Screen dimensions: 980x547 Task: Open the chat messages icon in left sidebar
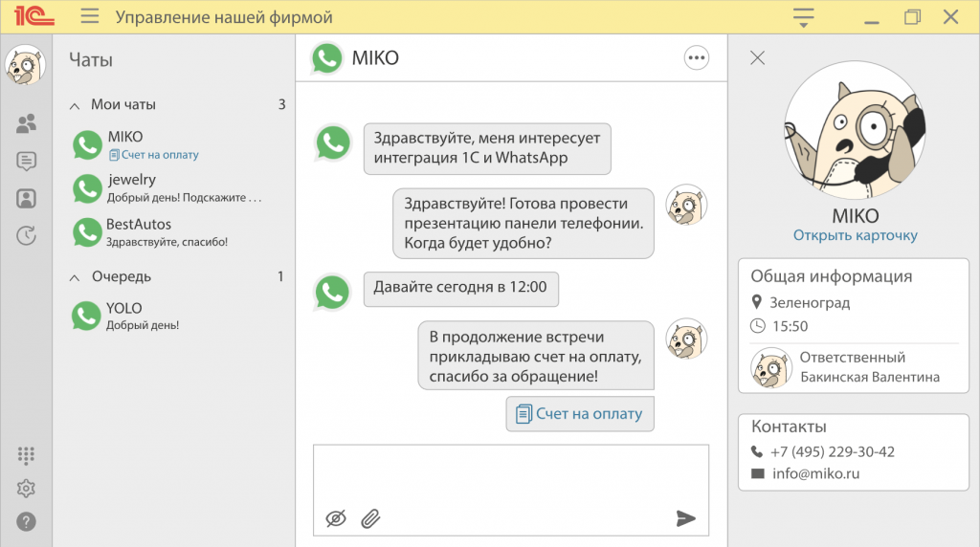[x=26, y=162]
